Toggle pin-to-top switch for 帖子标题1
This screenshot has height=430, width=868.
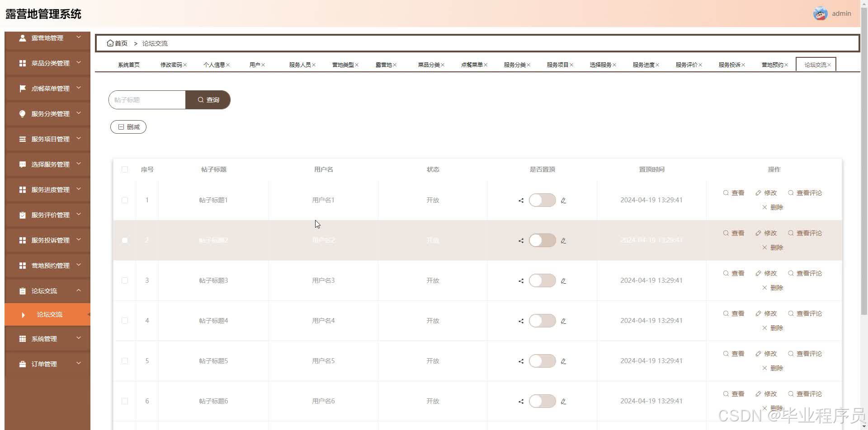tap(542, 200)
